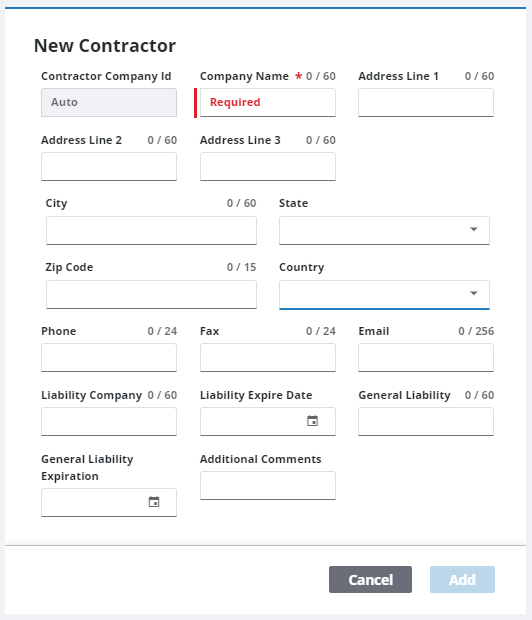Image resolution: width=532 pixels, height=620 pixels.
Task: Select the City input field
Action: click(151, 231)
